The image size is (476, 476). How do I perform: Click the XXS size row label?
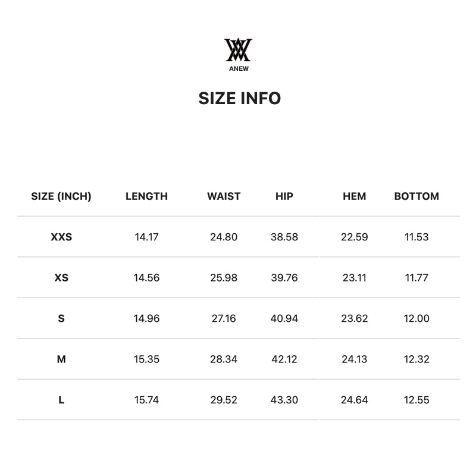tap(61, 237)
